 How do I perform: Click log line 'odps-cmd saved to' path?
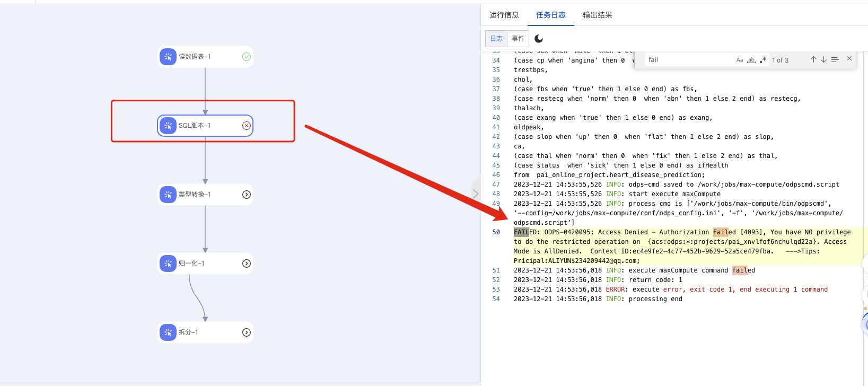[677, 184]
